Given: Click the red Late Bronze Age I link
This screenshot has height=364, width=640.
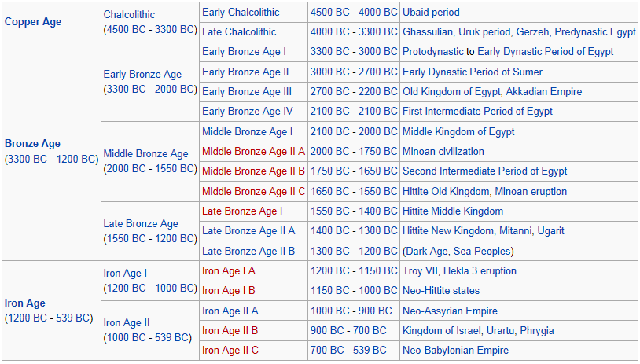Looking at the screenshot, I should (x=242, y=211).
